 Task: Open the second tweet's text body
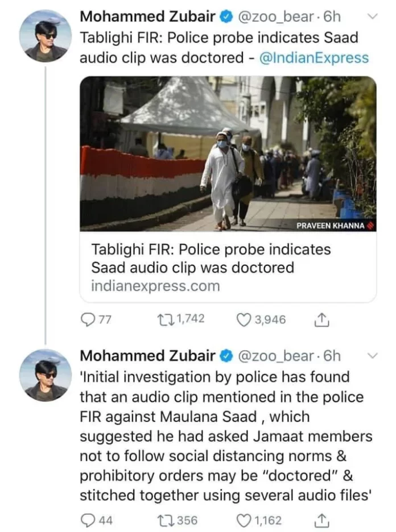click(226, 435)
